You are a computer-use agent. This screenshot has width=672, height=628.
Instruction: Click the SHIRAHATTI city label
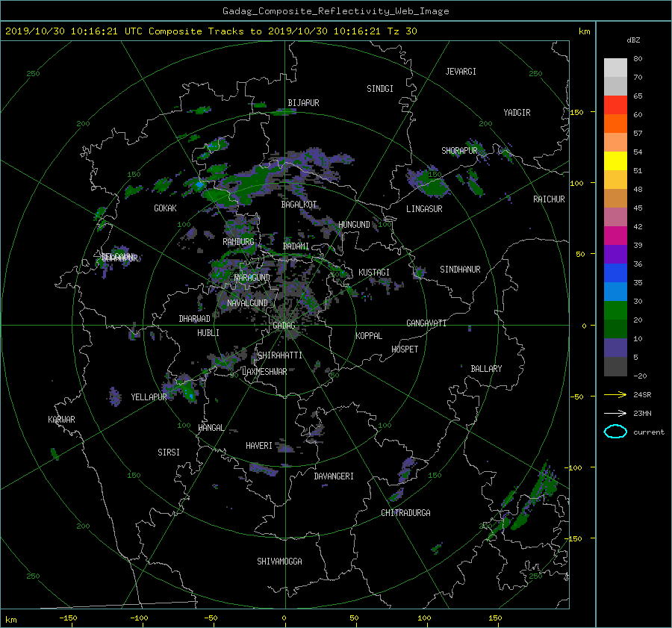click(x=280, y=355)
